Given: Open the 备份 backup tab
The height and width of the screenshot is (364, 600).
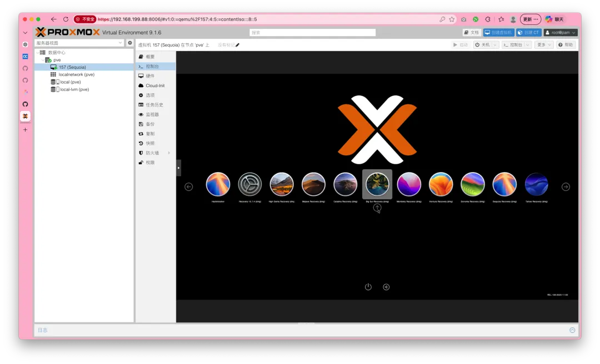Looking at the screenshot, I should pyautogui.click(x=156, y=124).
